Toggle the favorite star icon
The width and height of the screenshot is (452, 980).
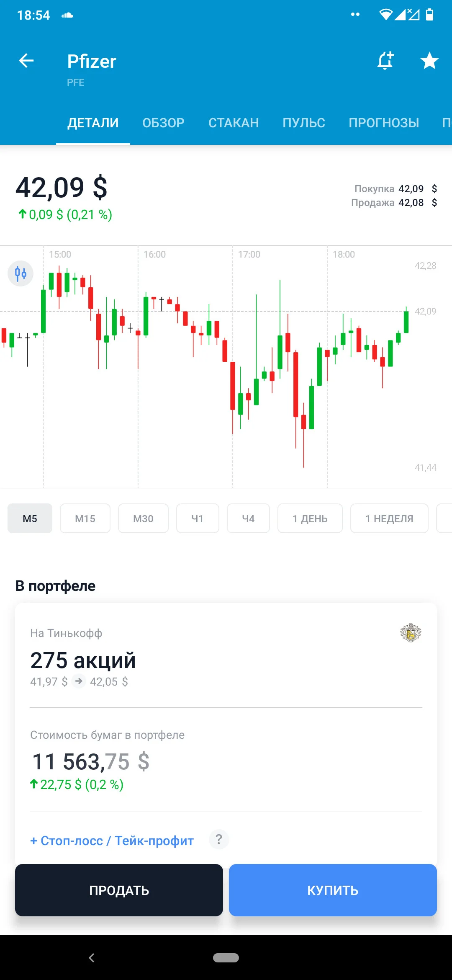point(429,61)
